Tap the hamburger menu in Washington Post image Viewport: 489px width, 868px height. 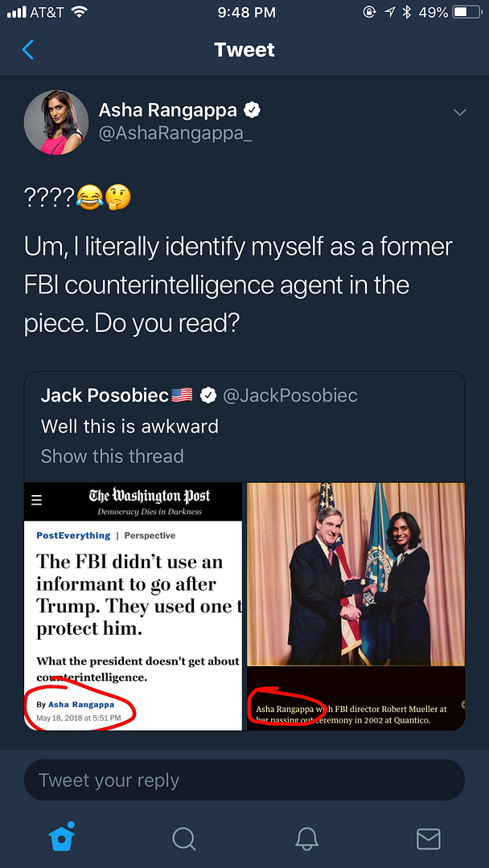pos(36,500)
